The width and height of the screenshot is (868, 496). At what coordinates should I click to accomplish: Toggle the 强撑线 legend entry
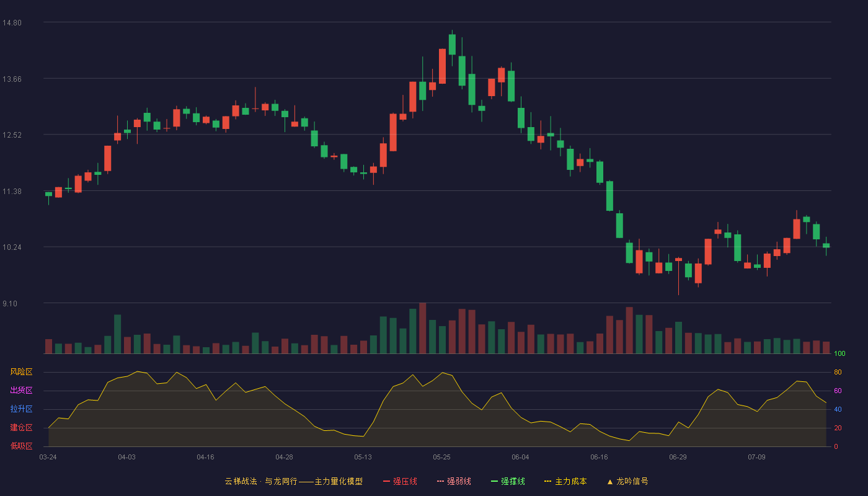point(508,481)
